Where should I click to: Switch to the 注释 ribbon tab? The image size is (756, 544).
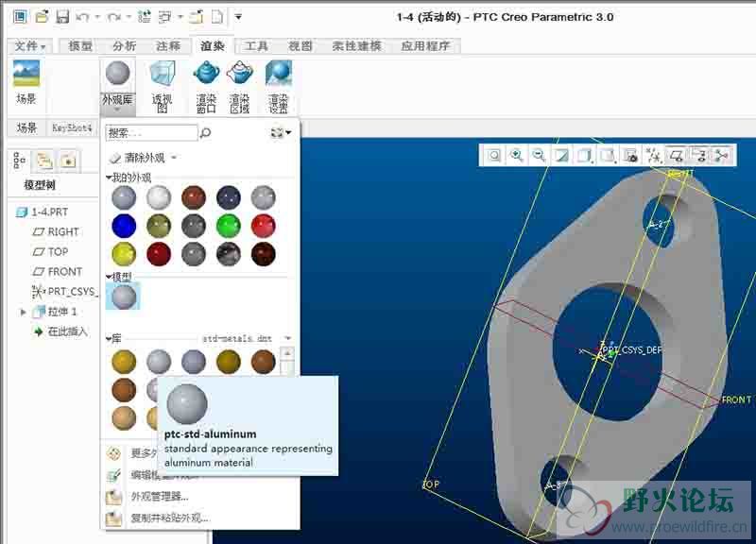click(x=168, y=45)
